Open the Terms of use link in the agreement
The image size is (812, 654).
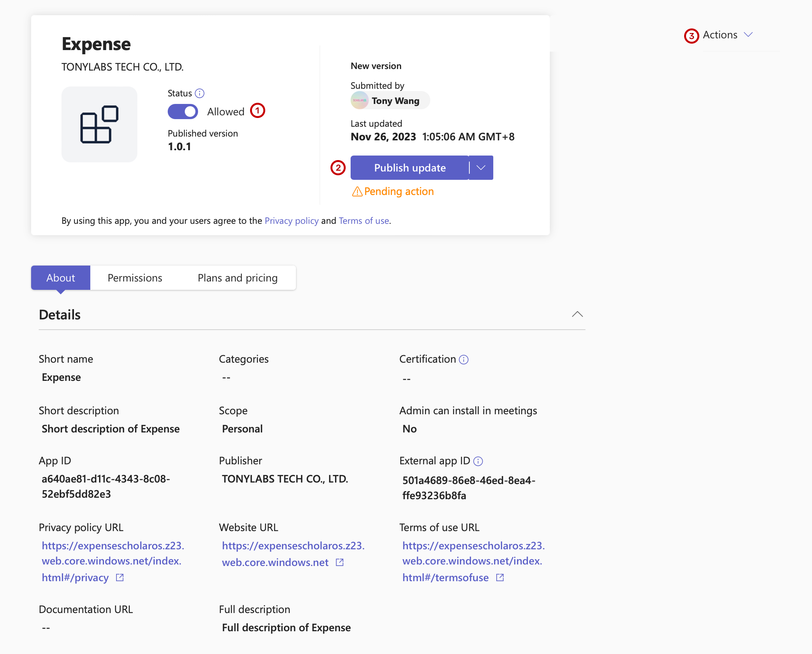[x=364, y=221]
